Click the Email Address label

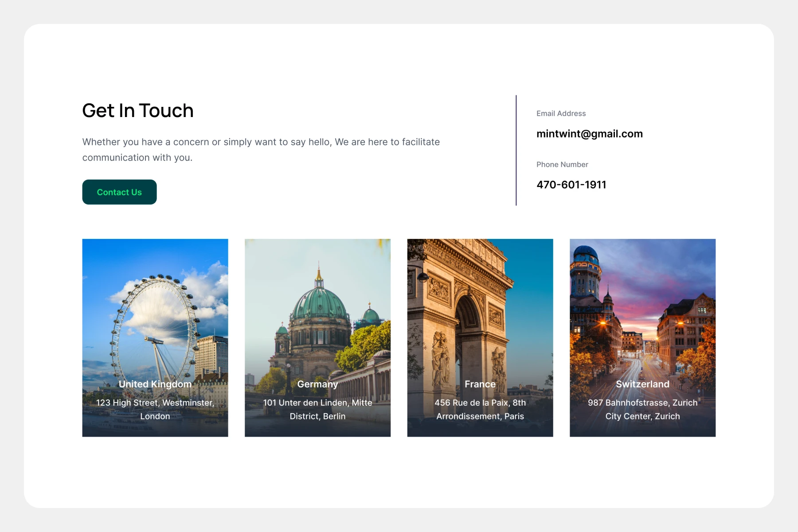pos(561,113)
